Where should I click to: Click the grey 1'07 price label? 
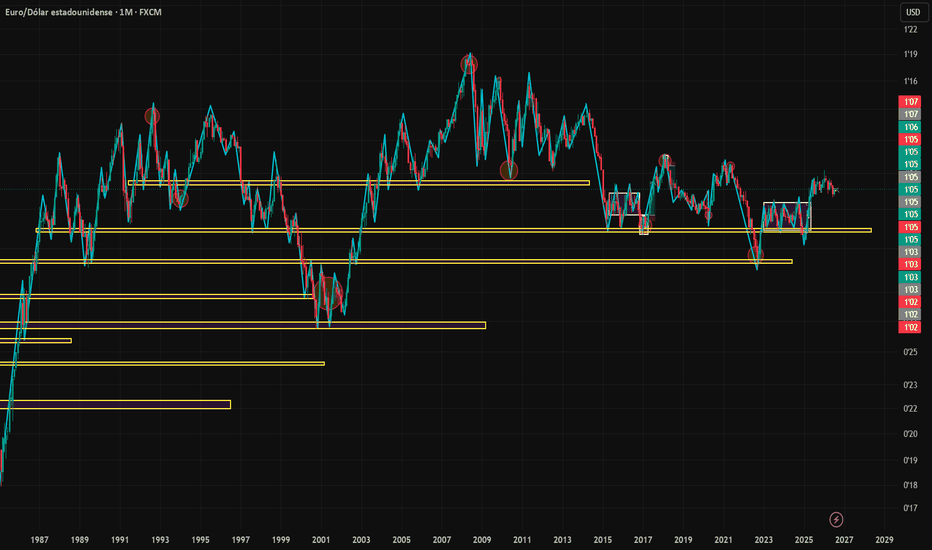pos(910,114)
